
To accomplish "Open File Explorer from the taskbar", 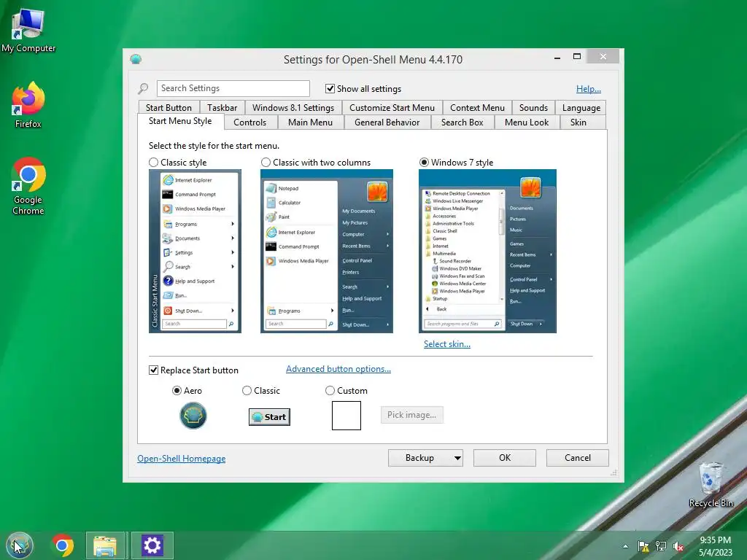I will click(105, 545).
